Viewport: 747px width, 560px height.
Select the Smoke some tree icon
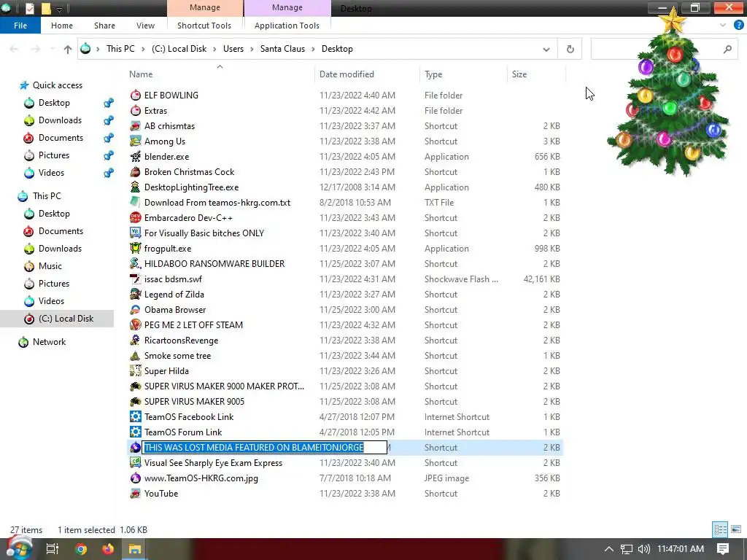[x=135, y=355]
